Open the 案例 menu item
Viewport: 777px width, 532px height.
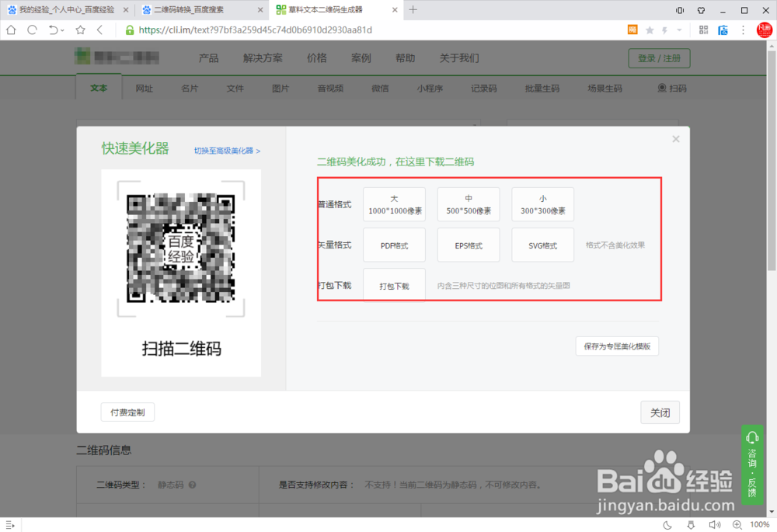[361, 58]
